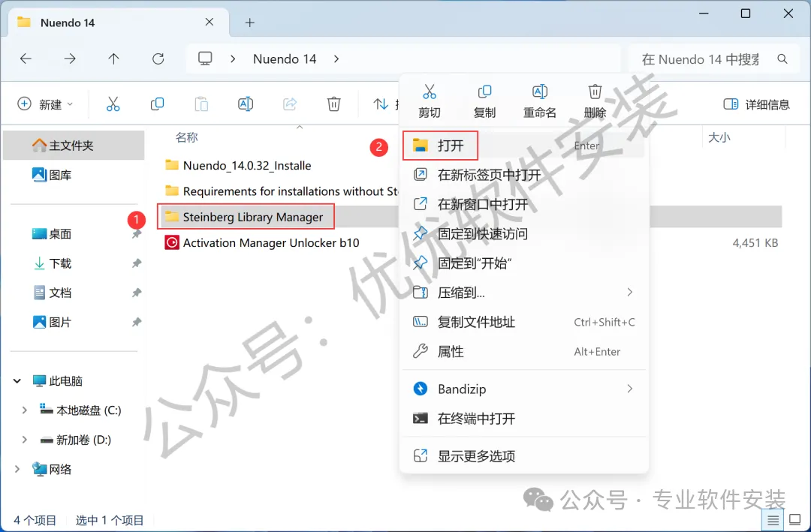
Task: Select the Steinberg Library Manager folder
Action: pos(244,217)
